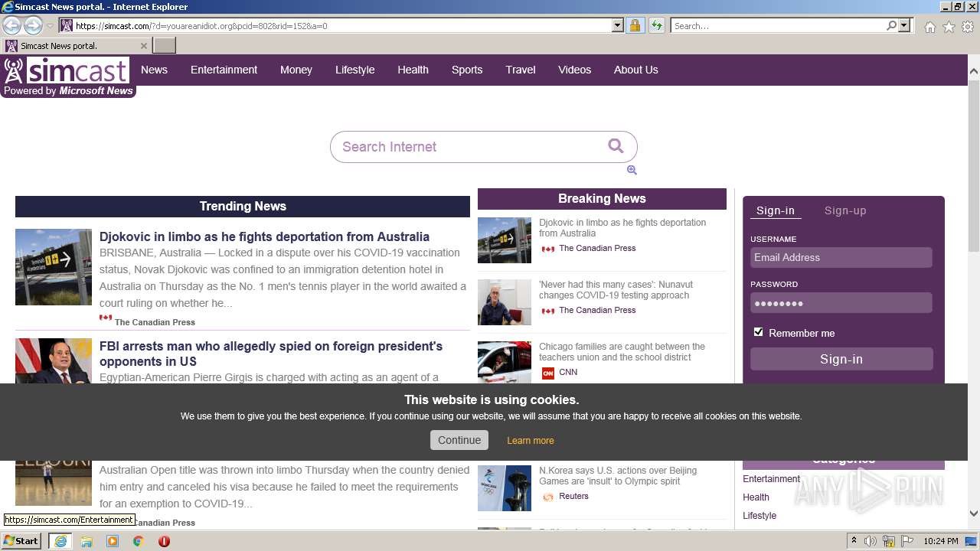Click the Sign-in button

841,359
